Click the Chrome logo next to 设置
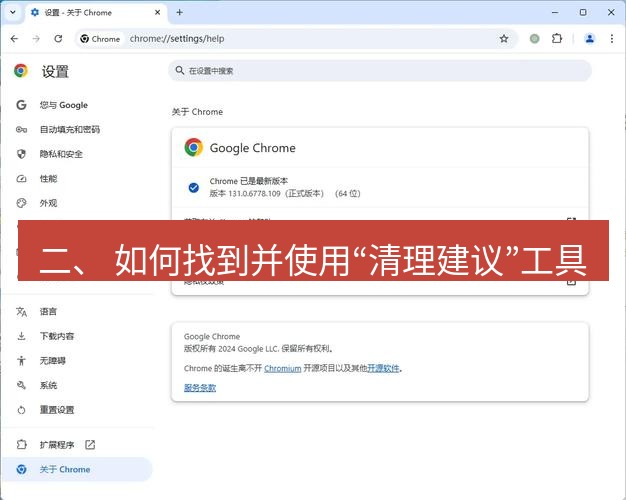 (21, 71)
